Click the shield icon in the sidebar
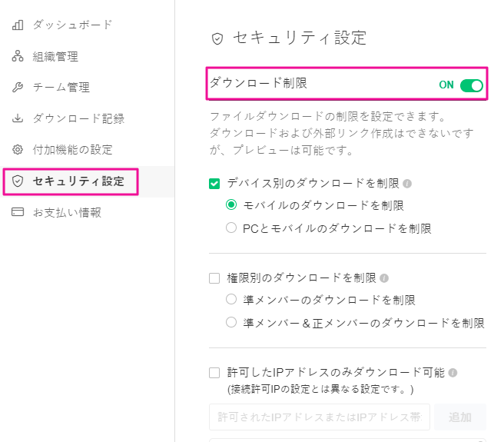This screenshot has height=442, width=504. [x=18, y=181]
